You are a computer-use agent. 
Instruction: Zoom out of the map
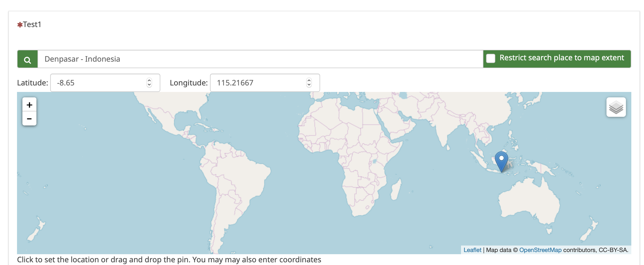click(29, 119)
